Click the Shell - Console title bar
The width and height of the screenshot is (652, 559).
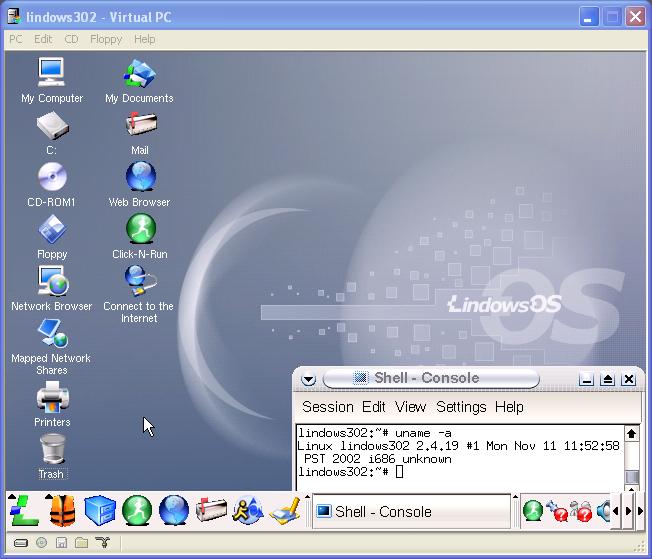tap(431, 378)
